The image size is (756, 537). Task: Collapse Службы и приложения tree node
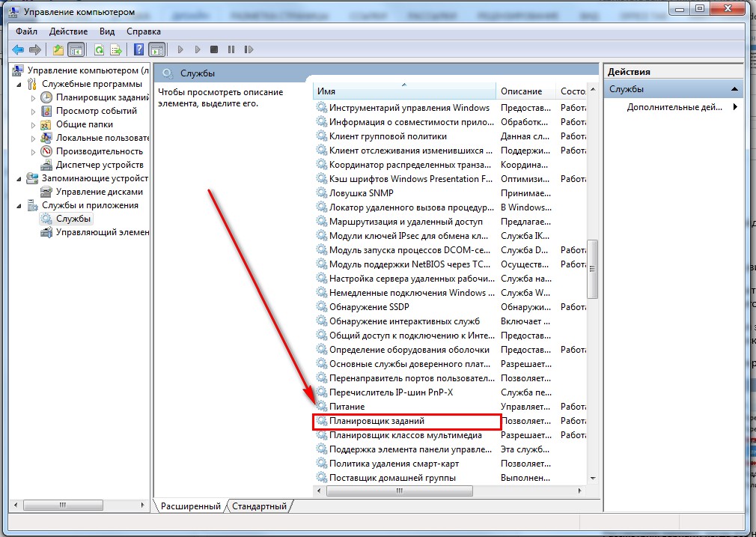pyautogui.click(x=19, y=206)
